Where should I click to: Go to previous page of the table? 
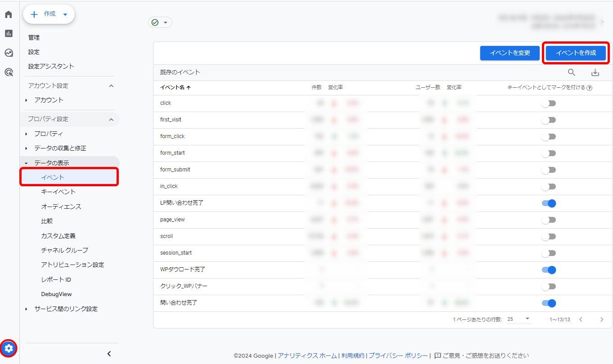click(x=581, y=319)
